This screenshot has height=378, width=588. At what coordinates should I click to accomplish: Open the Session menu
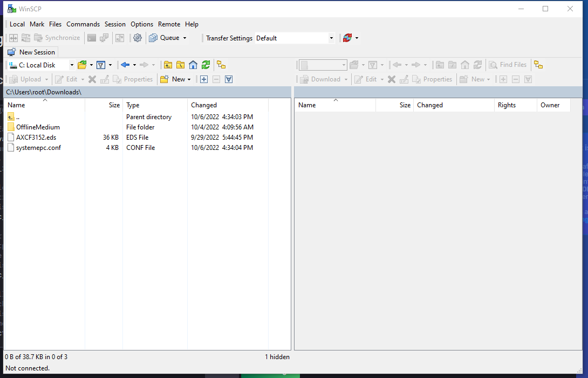[115, 24]
